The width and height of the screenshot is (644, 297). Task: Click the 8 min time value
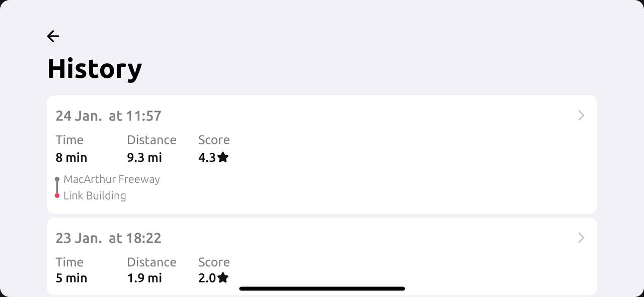[x=71, y=157]
